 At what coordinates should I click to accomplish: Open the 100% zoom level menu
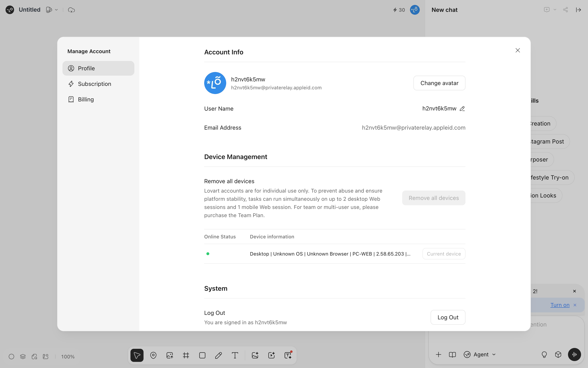pos(68,357)
